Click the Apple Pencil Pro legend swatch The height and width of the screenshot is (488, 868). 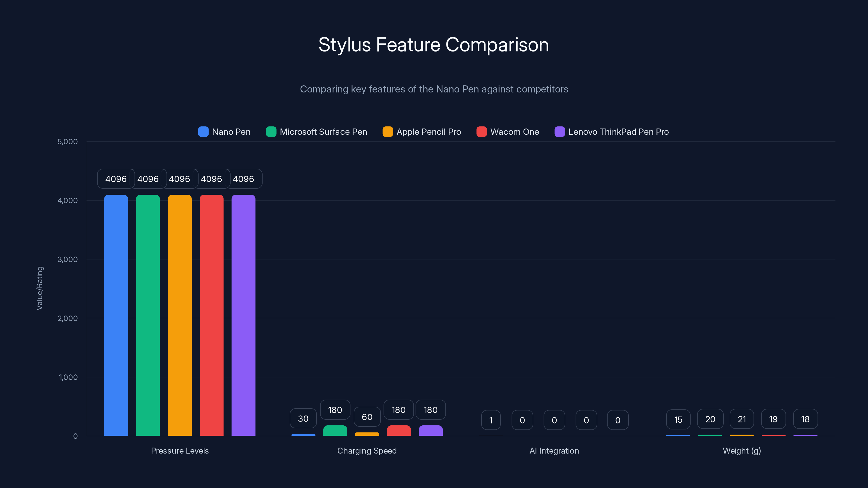coord(388,132)
